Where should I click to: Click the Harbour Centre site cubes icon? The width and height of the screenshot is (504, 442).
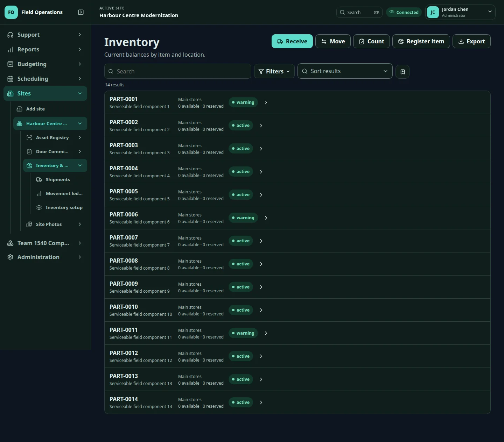[x=20, y=123]
